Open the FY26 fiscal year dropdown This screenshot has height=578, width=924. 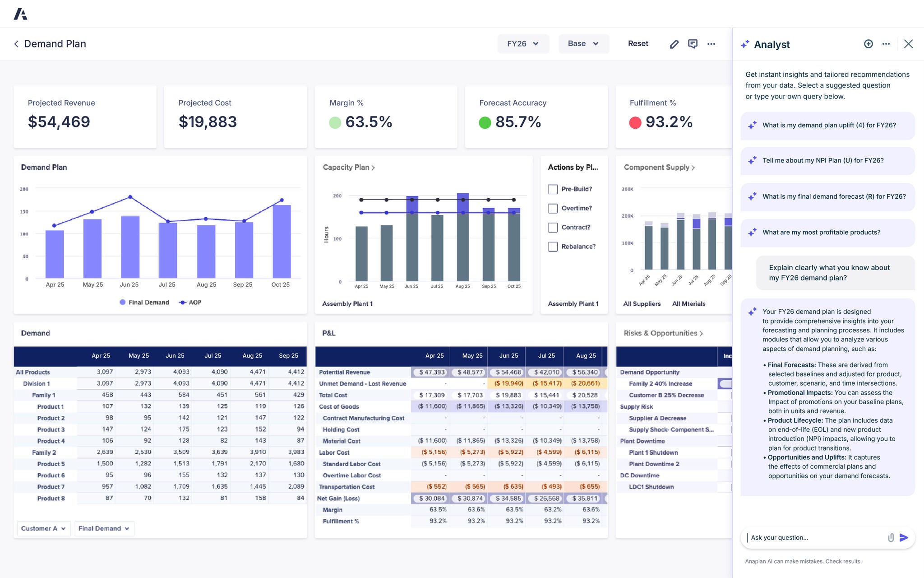(x=523, y=43)
